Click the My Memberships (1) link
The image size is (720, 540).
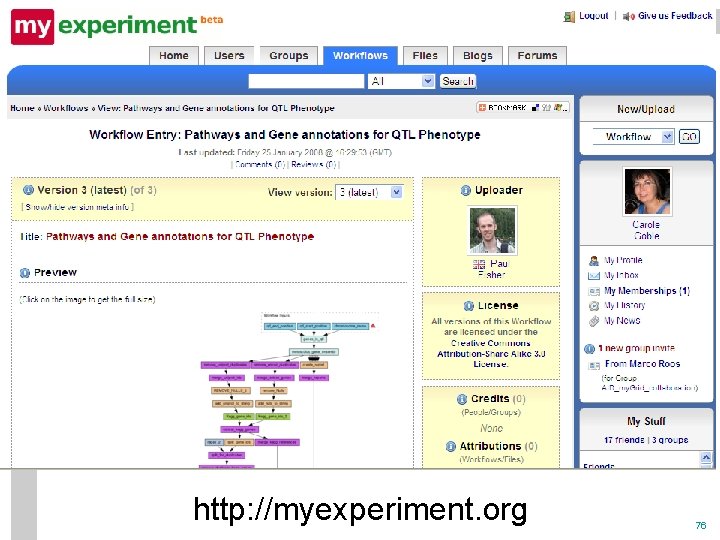(x=647, y=291)
